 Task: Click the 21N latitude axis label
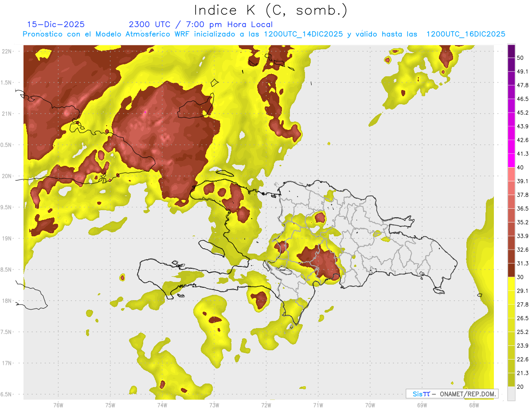8,114
